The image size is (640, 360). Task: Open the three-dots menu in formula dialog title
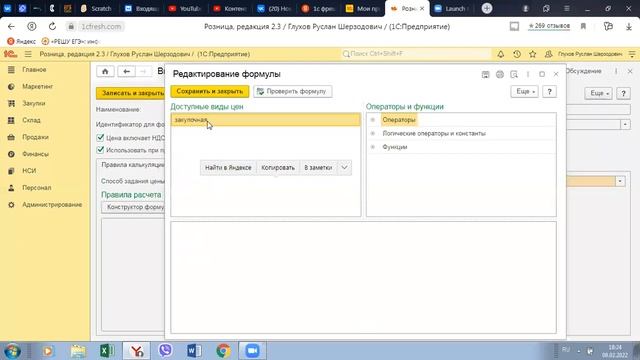pyautogui.click(x=528, y=74)
